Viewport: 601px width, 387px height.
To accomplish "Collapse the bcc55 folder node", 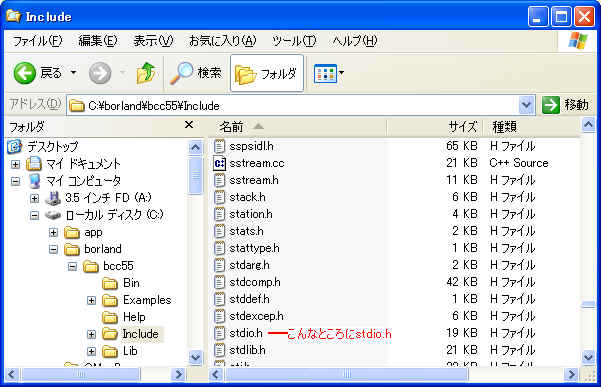I will tap(72, 266).
